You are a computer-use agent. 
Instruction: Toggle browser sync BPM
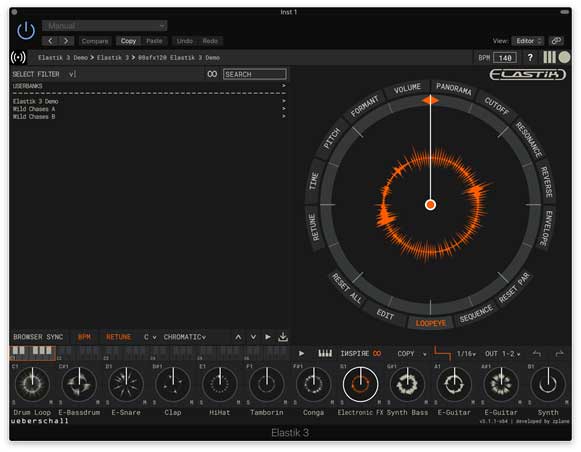(x=84, y=337)
